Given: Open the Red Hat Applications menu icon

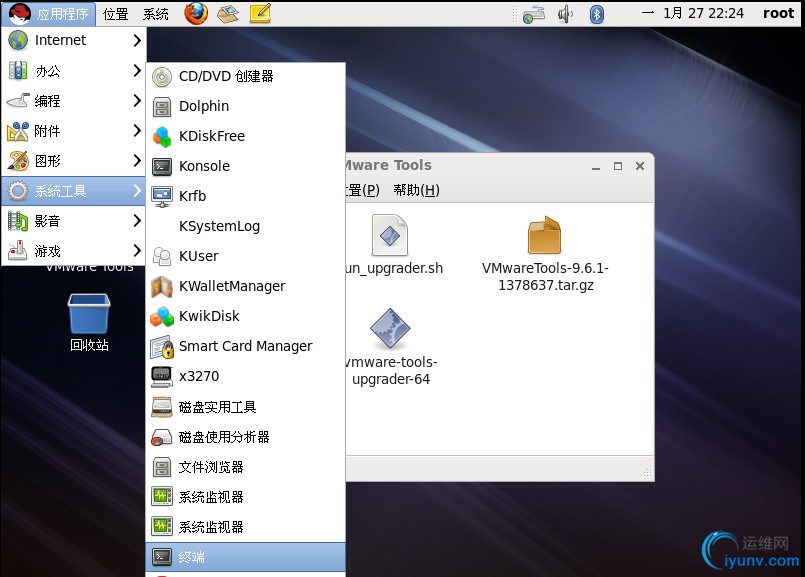Looking at the screenshot, I should point(20,13).
